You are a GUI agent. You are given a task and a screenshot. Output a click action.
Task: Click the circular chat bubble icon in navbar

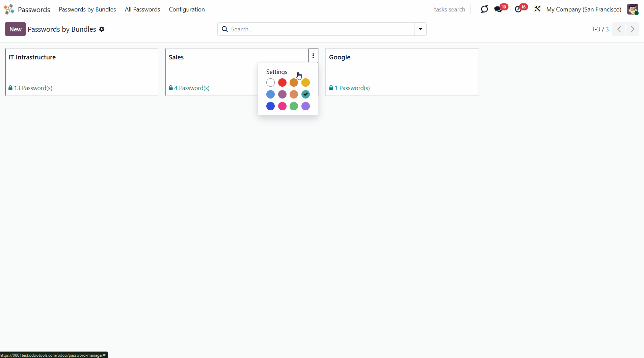click(x=484, y=9)
